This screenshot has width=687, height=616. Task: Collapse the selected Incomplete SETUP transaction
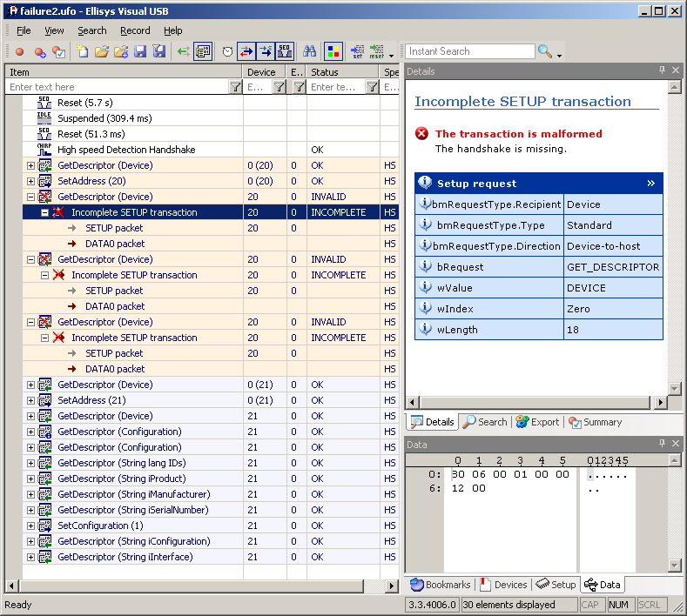coord(44,212)
